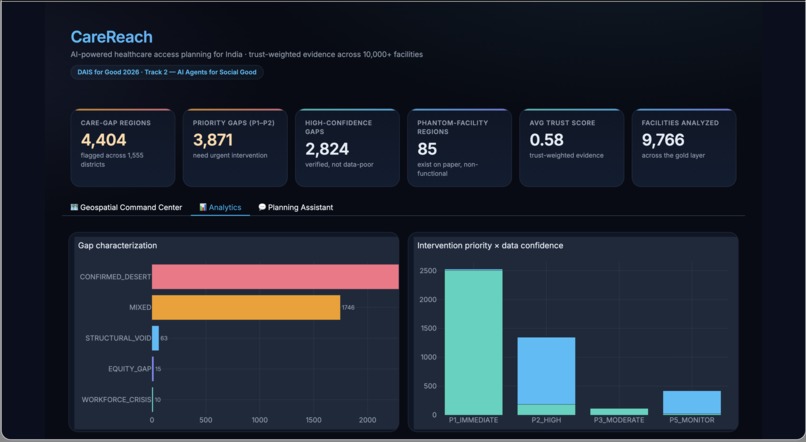This screenshot has width=806, height=442.
Task: Click the 'CONFIRMED_DESERT' axis label
Action: pyautogui.click(x=115, y=277)
